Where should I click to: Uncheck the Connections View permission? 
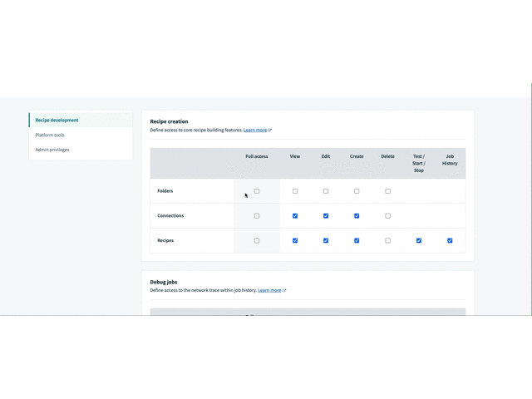point(295,216)
